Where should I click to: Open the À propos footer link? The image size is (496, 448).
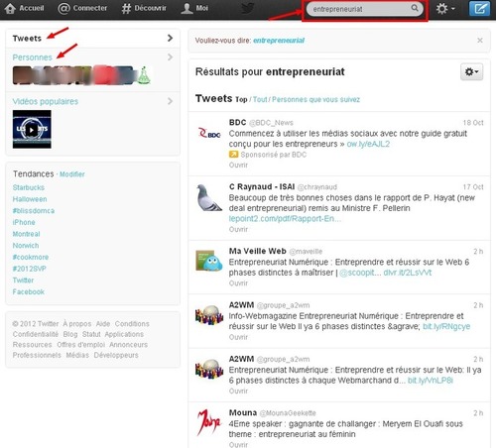(77, 324)
